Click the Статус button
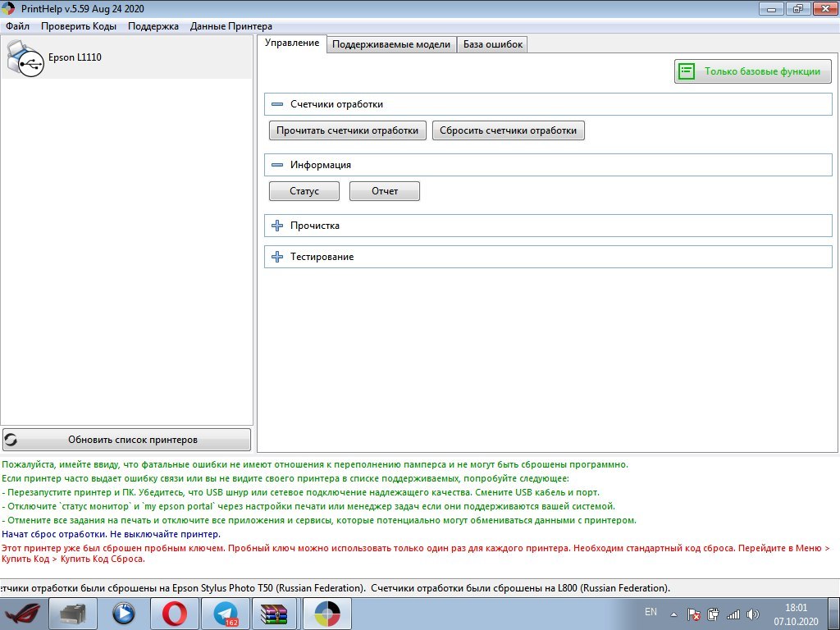840x630 pixels. click(304, 190)
